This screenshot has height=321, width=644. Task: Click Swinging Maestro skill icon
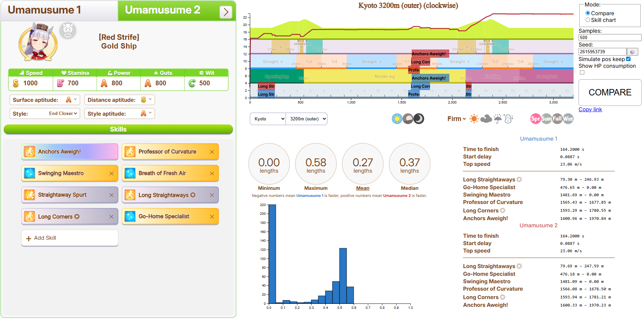(x=29, y=173)
